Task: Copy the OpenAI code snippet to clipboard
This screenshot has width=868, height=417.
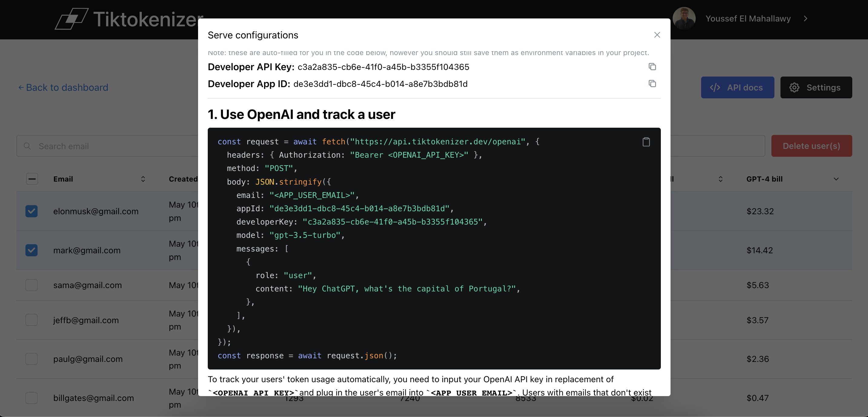Action: pyautogui.click(x=646, y=142)
